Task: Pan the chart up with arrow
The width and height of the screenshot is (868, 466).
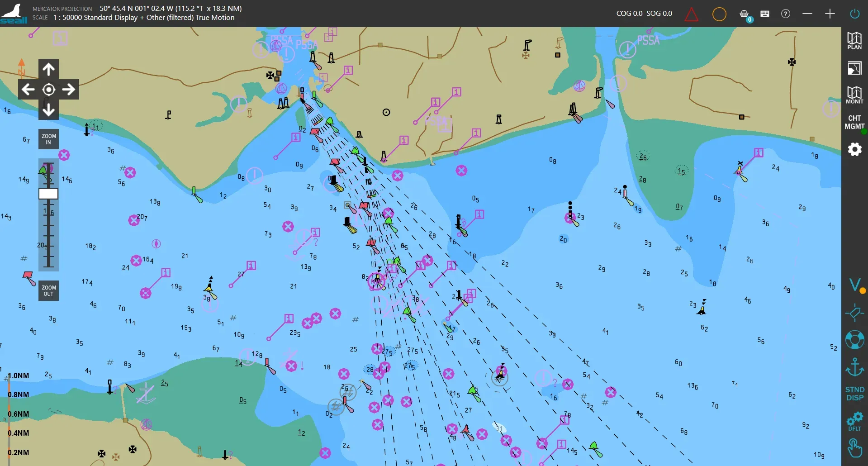Action: (49, 69)
